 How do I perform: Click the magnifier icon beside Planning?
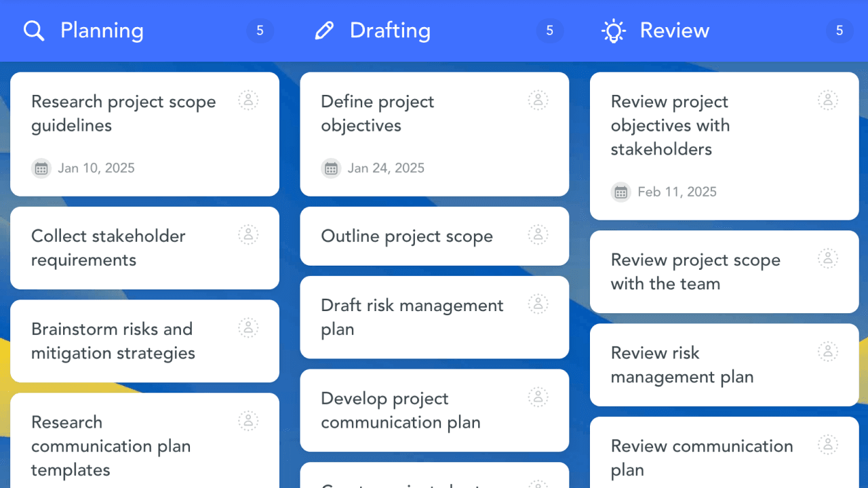[x=33, y=30]
